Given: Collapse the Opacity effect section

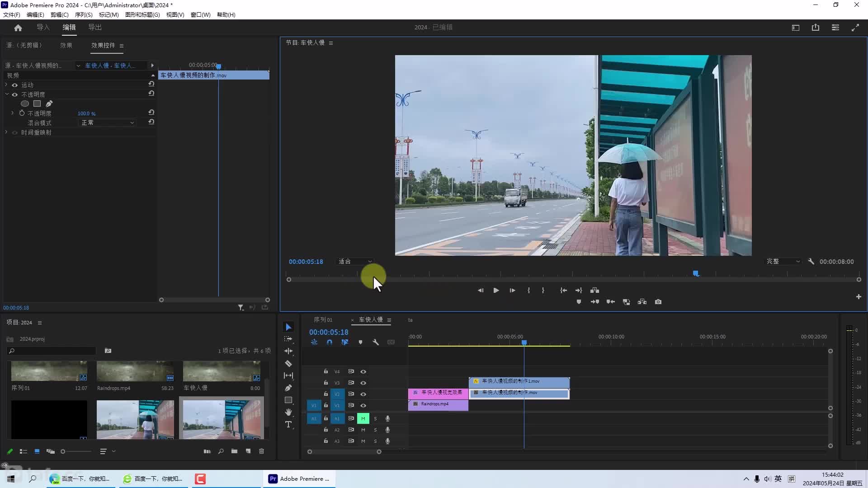Looking at the screenshot, I should click(6, 94).
